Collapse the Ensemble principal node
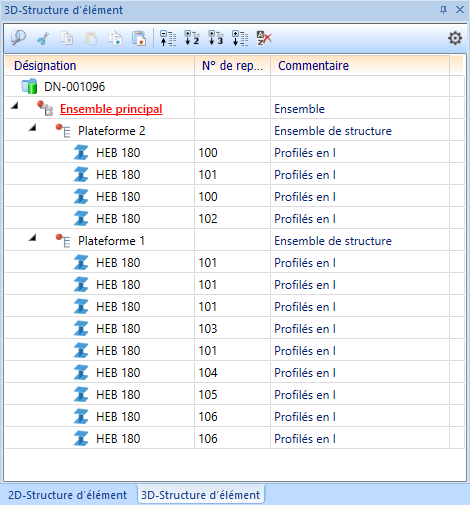This screenshot has width=470, height=505. pos(14,106)
